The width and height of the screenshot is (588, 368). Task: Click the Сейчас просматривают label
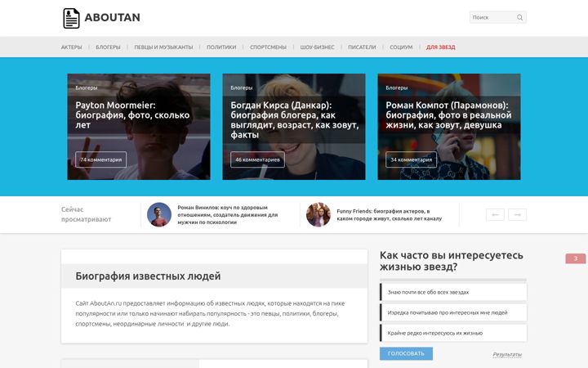pos(87,214)
